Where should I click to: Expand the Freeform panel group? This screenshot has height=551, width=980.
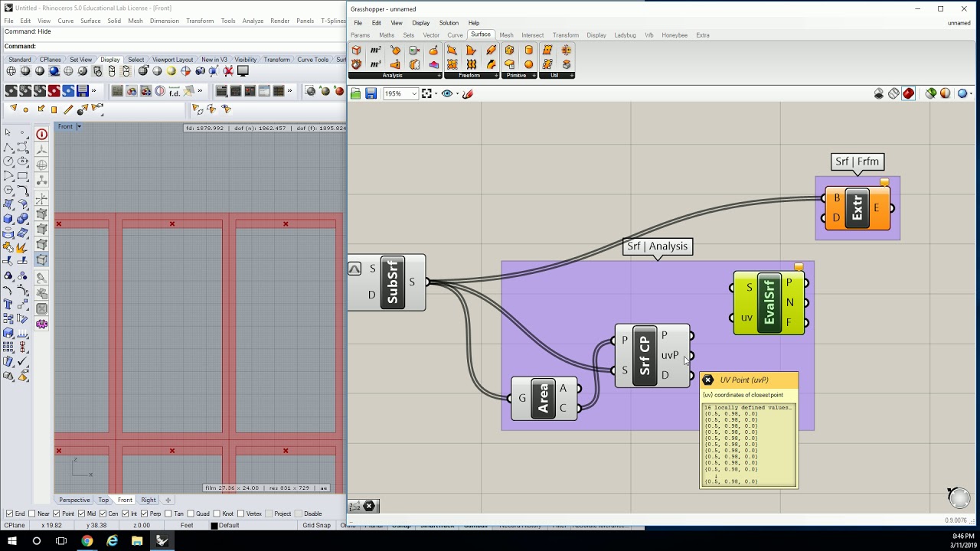496,76
